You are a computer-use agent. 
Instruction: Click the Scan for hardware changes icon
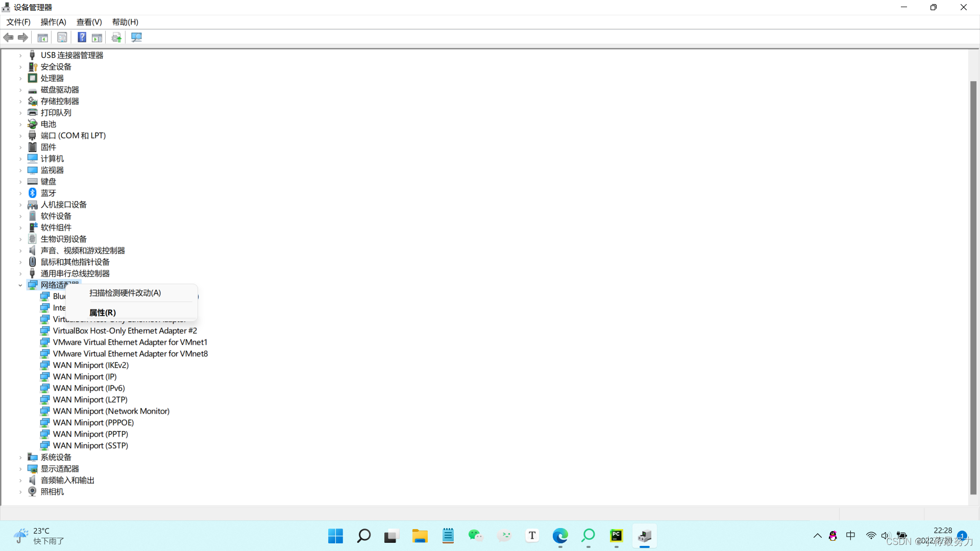pos(136,37)
